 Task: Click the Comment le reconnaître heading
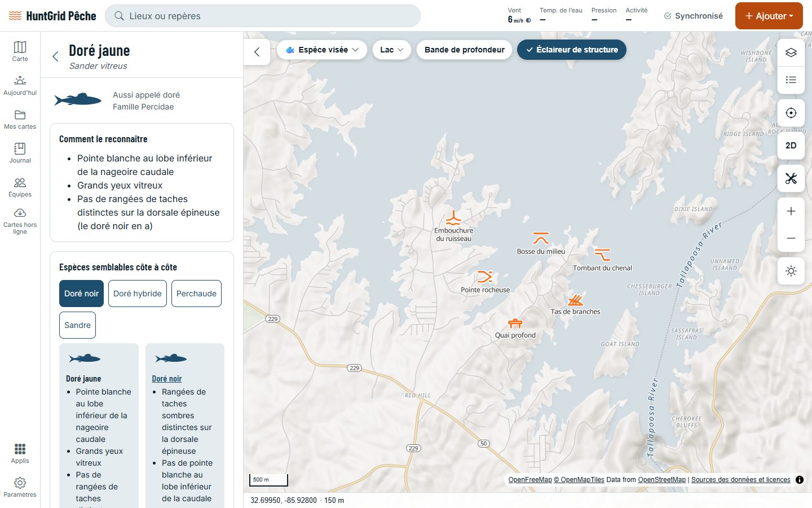(103, 139)
